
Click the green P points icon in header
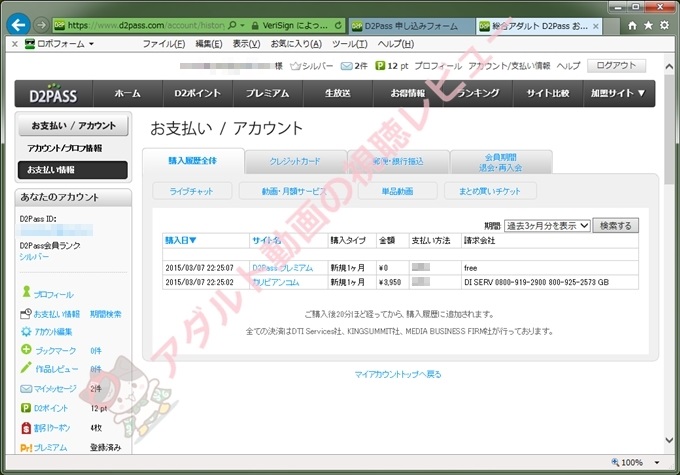click(x=380, y=66)
